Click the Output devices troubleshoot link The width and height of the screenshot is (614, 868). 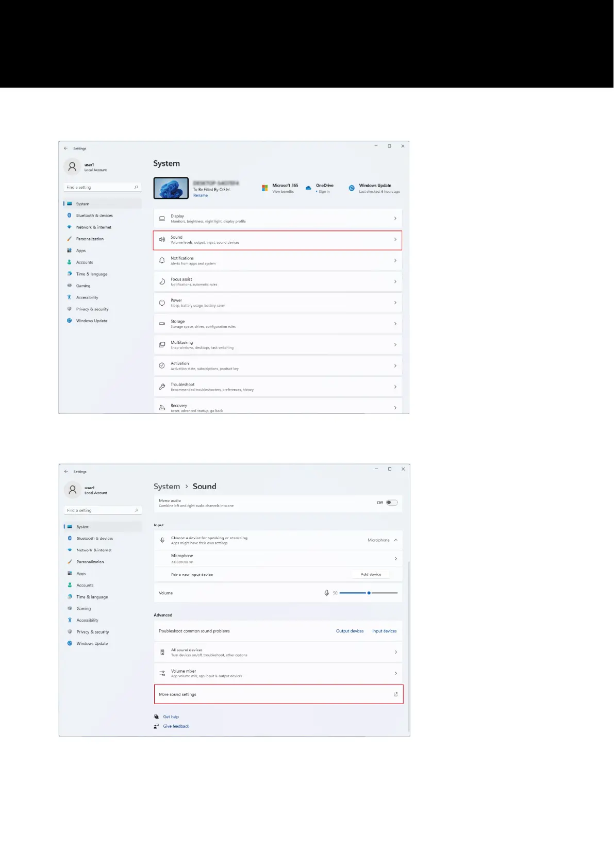coord(350,631)
